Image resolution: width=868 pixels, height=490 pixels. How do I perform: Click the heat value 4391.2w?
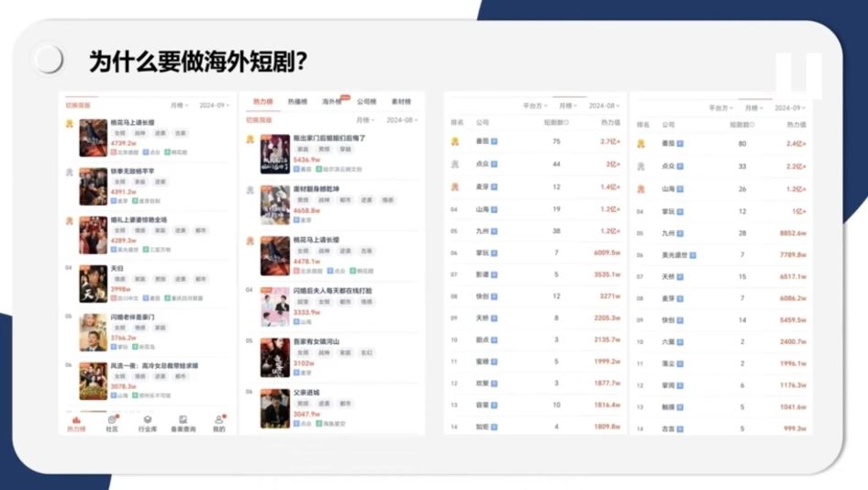pos(123,192)
